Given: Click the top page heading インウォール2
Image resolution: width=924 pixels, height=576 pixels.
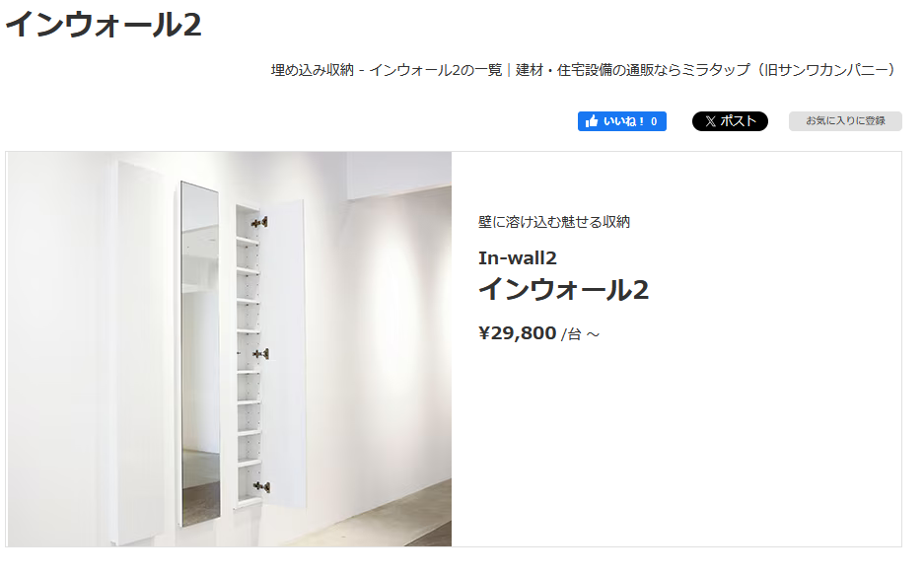Looking at the screenshot, I should pos(104,25).
